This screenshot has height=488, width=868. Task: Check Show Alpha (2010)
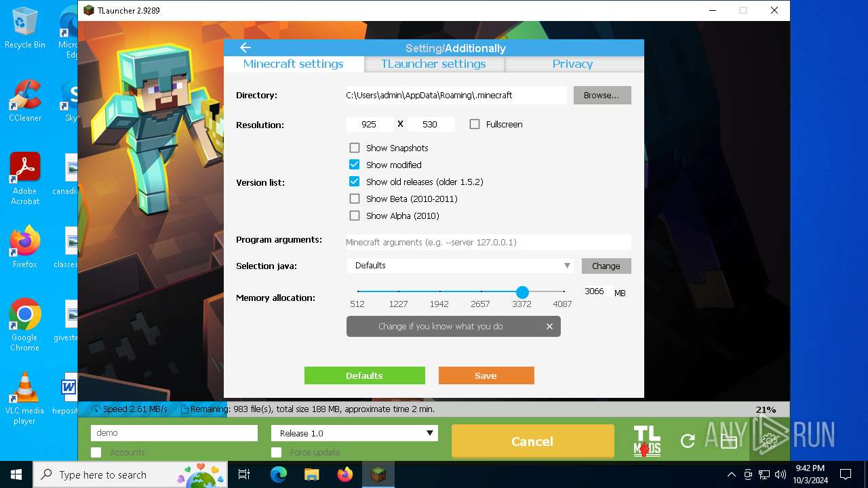[x=355, y=216]
